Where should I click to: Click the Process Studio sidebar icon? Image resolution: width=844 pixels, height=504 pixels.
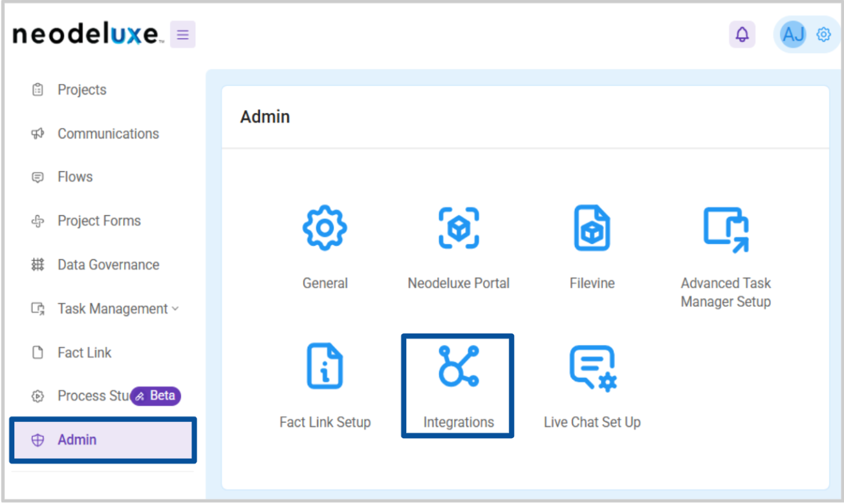tap(38, 396)
